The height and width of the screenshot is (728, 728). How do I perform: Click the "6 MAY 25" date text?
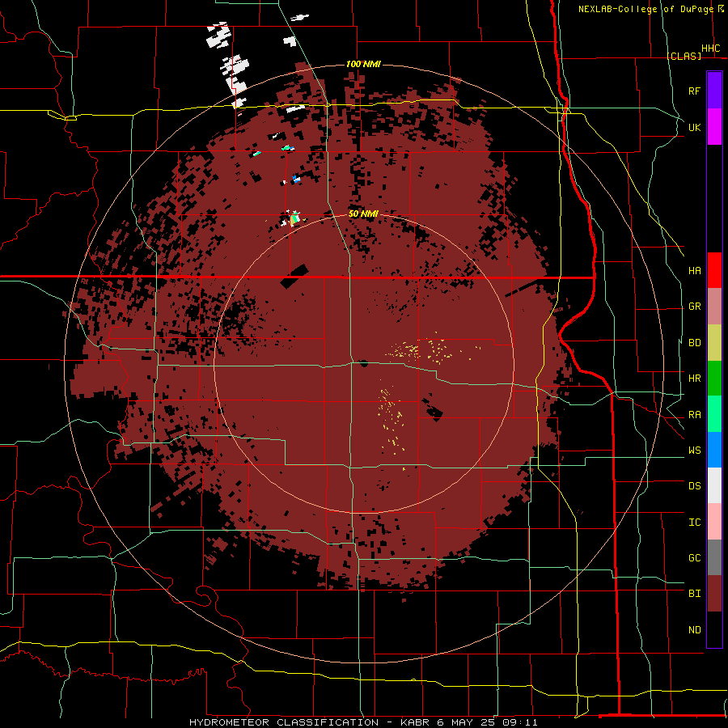tap(465, 722)
